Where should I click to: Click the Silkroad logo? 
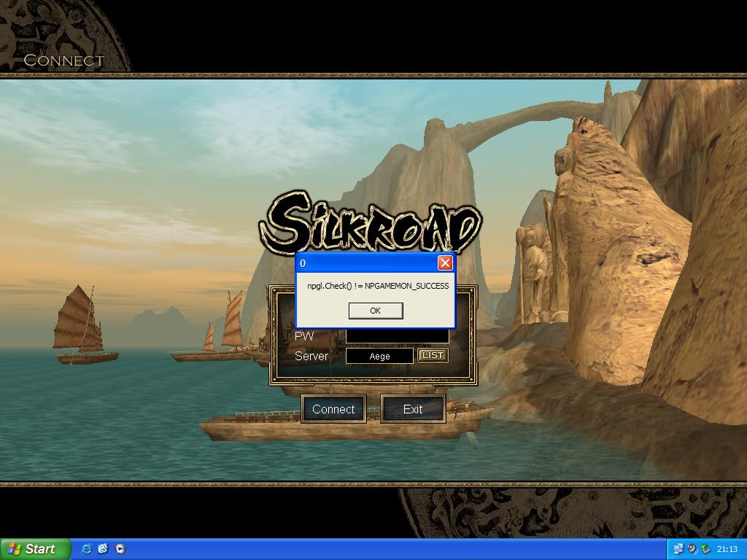pos(372,221)
